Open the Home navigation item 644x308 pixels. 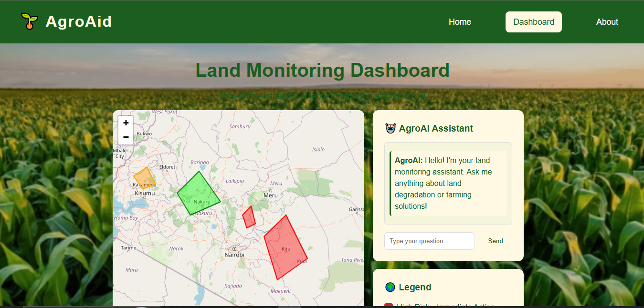(459, 21)
